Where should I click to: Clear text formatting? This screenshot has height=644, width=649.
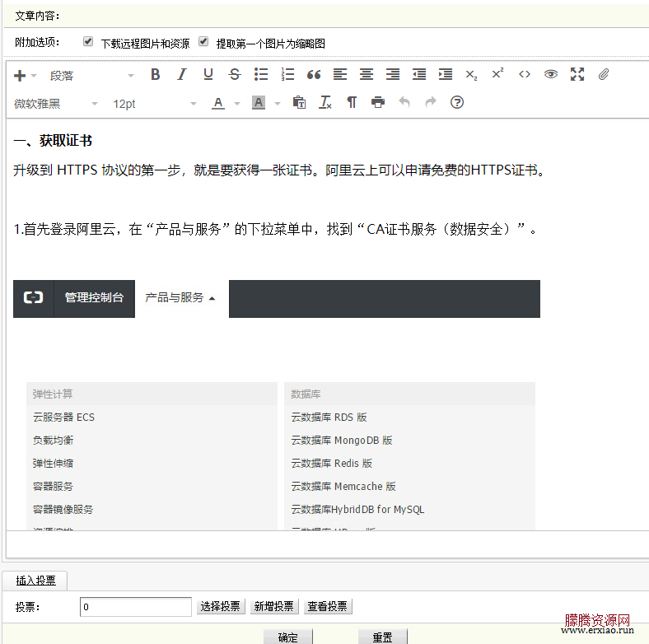325,102
